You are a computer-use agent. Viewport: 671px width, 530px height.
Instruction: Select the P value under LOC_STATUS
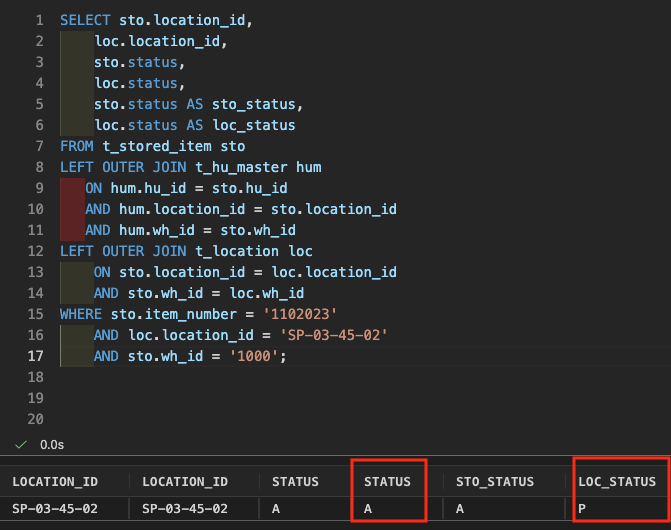[583, 508]
